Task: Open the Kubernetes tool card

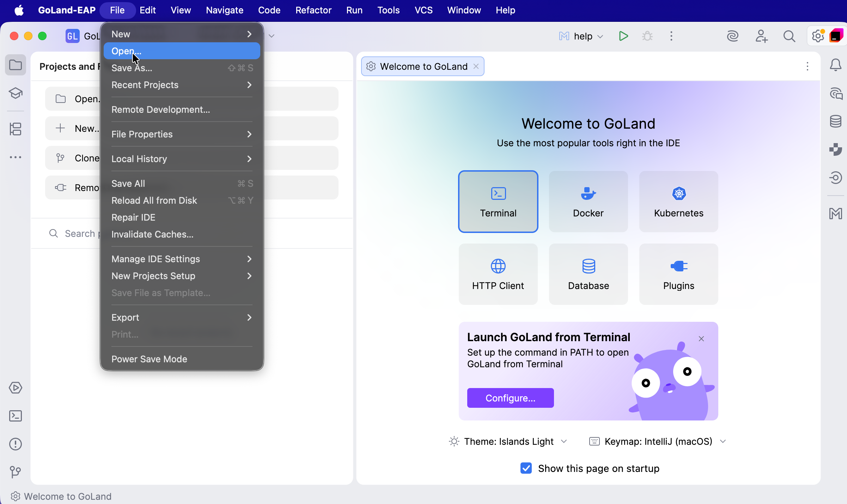Action: point(678,202)
